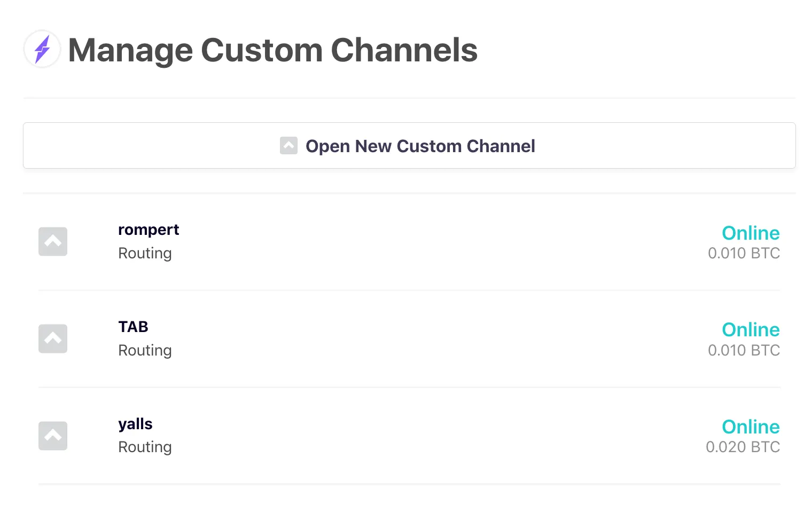Click the TAB channel's gray chevron icon
The image size is (812, 505).
pos(53,338)
